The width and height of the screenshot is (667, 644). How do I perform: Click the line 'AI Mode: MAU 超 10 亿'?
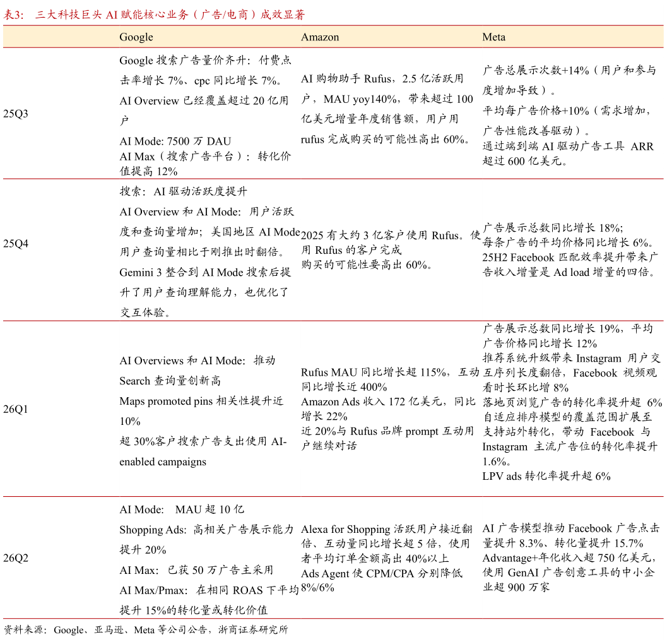[x=182, y=509]
